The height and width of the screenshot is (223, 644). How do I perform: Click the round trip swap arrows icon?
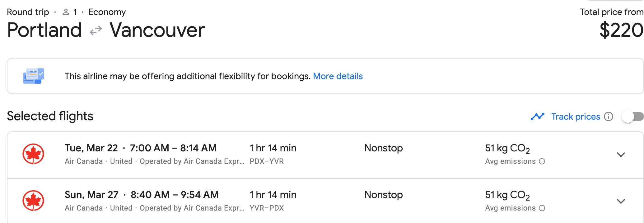pyautogui.click(x=96, y=31)
